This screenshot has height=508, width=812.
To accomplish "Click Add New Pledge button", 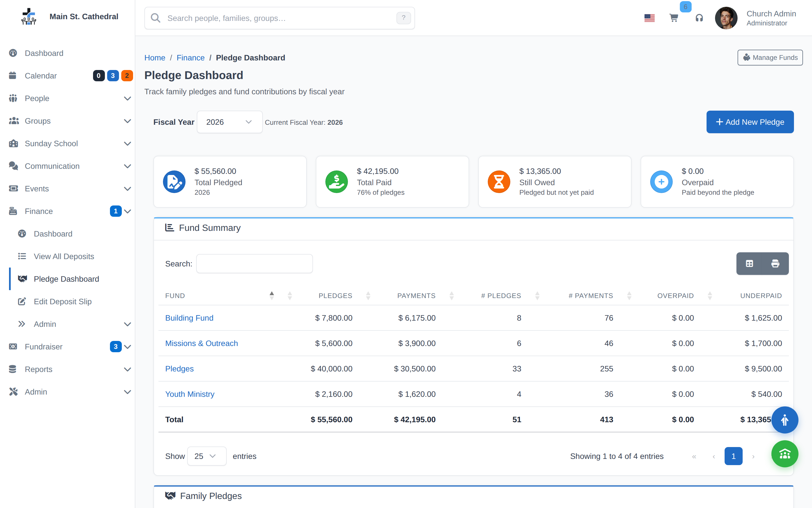I will tap(750, 122).
